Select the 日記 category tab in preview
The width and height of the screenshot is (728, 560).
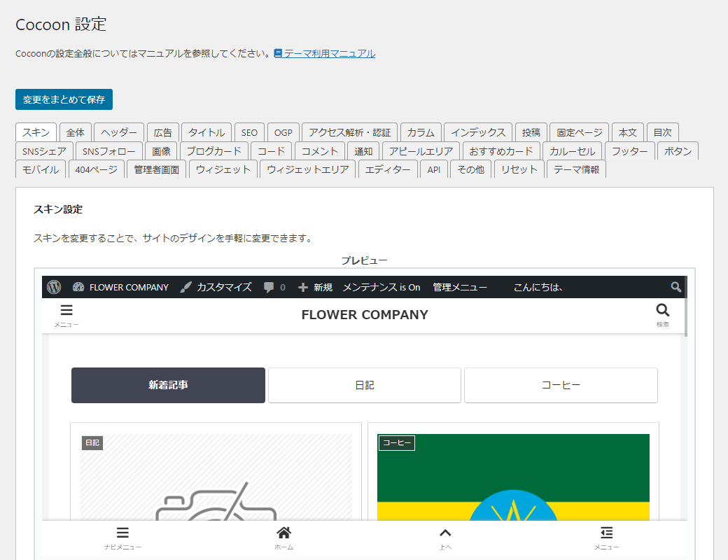pos(364,385)
